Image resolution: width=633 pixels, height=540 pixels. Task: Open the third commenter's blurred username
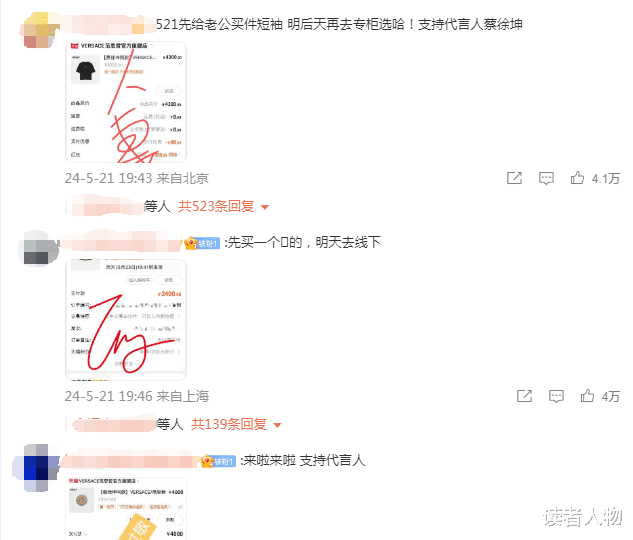point(130,461)
